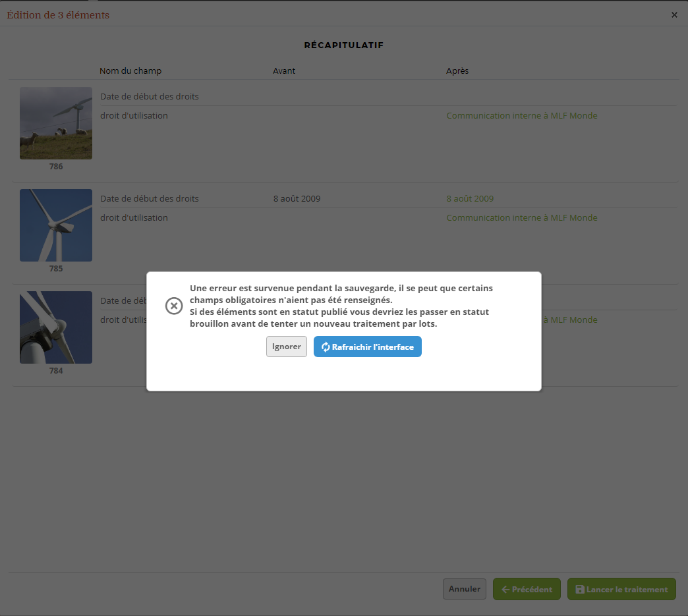Open the turbine thumbnail numbered 785
The image size is (688, 616).
point(56,225)
